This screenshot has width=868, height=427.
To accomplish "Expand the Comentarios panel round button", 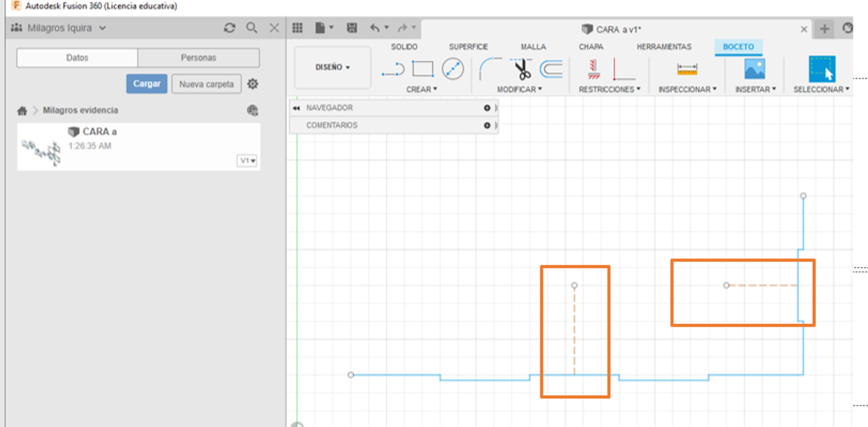I will point(487,125).
